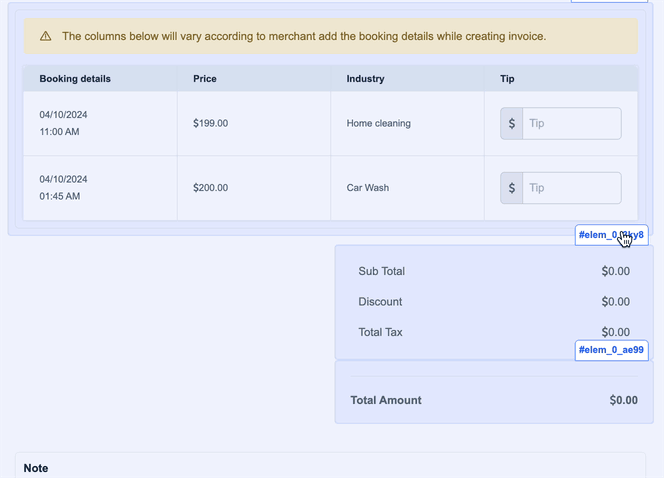Select the Discount amount line
The height and width of the screenshot is (478, 664).
coord(493,302)
